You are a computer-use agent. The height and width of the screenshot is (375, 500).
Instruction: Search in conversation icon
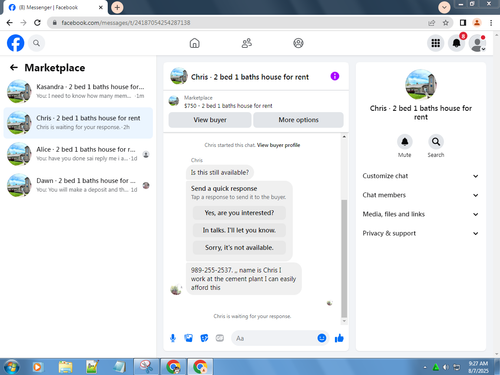click(436, 142)
